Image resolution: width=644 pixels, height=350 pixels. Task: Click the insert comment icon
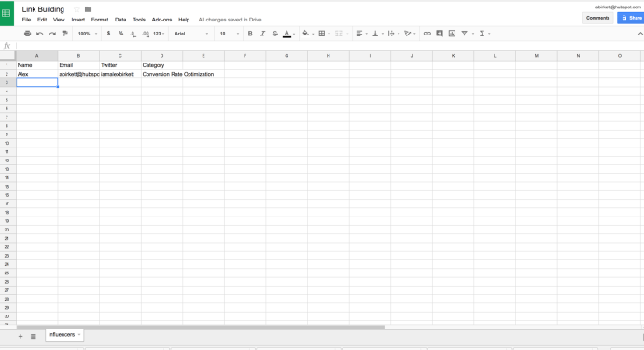(x=440, y=34)
